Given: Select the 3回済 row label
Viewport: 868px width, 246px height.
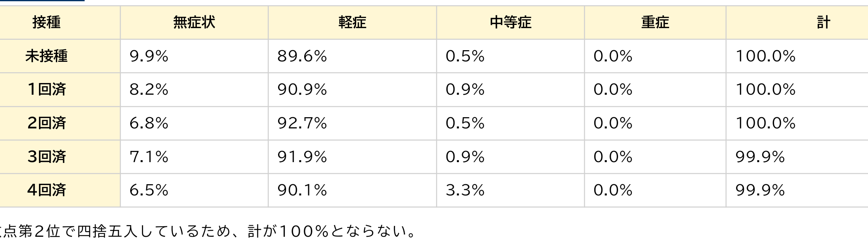Looking at the screenshot, I should [47, 157].
